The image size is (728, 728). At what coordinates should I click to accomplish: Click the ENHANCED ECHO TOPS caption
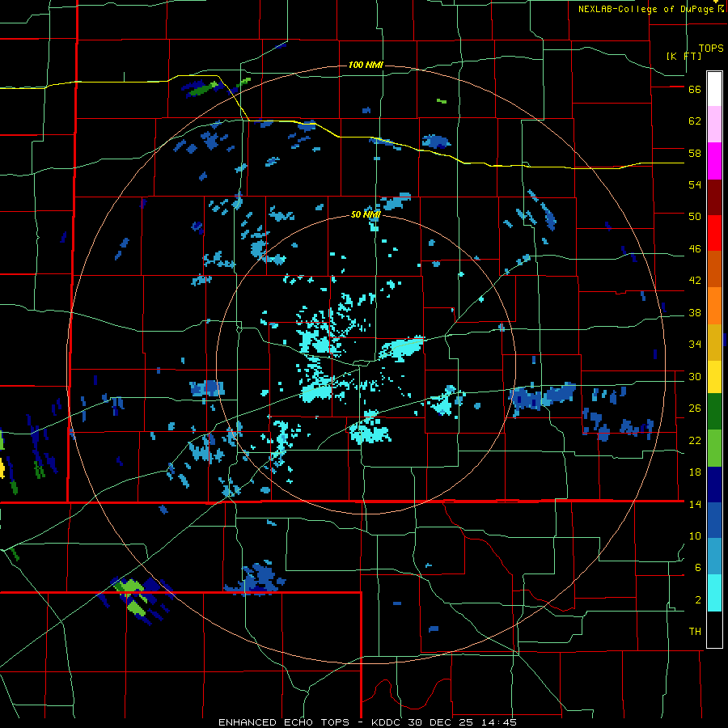pos(284,722)
